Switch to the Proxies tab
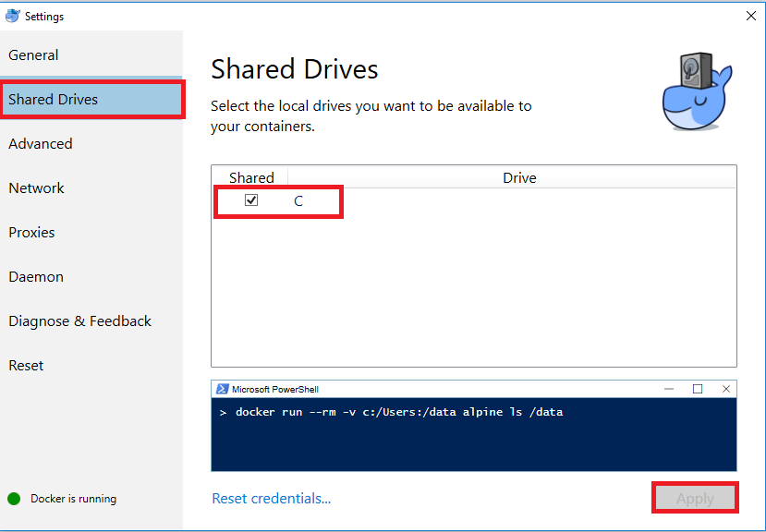The height and width of the screenshot is (532, 766). tap(31, 233)
